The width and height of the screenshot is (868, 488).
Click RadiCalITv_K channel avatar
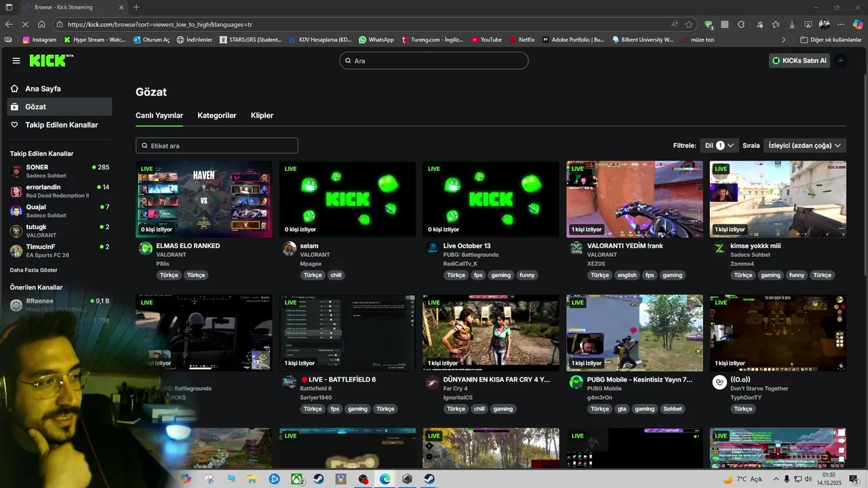tap(433, 248)
